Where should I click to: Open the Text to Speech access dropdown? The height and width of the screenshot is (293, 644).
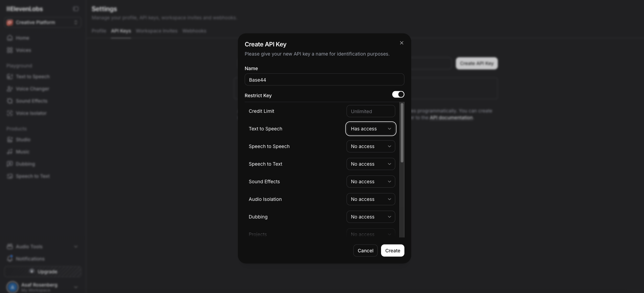371,129
